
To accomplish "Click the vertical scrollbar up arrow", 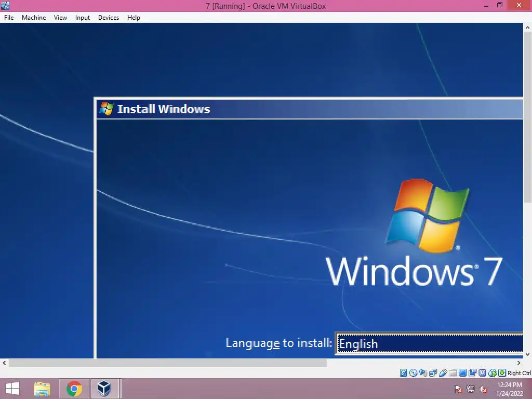I will click(528, 28).
